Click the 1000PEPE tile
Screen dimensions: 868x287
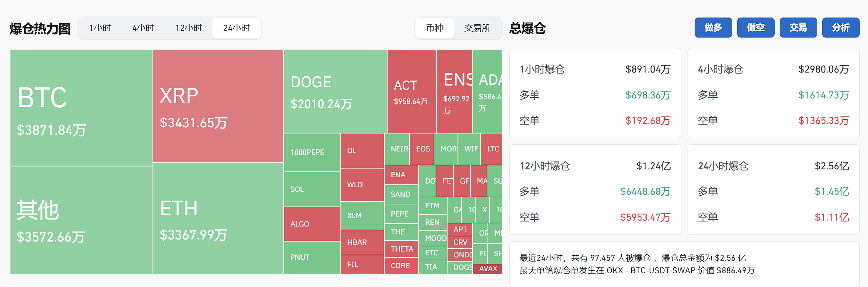tap(312, 152)
